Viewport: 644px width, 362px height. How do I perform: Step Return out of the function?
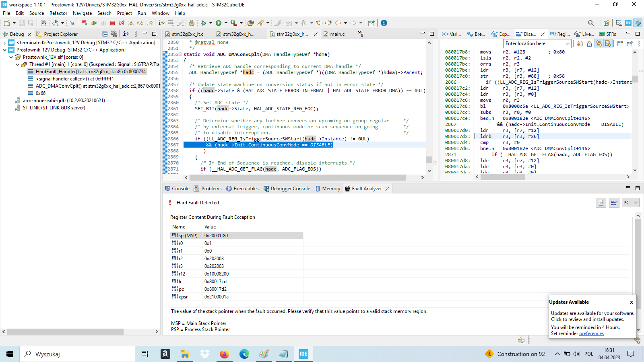click(149, 23)
